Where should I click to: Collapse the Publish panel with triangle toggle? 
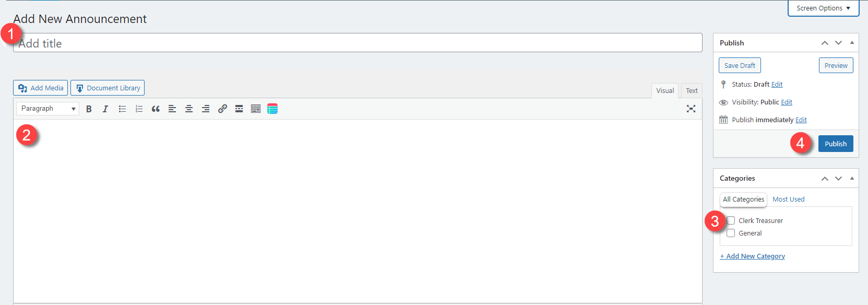(852, 43)
